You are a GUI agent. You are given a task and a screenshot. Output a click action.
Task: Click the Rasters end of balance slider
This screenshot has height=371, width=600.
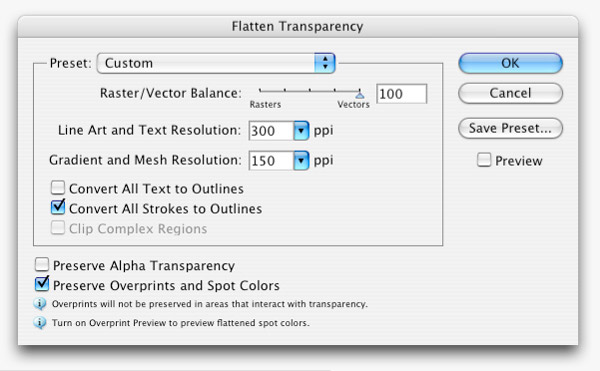click(260, 91)
